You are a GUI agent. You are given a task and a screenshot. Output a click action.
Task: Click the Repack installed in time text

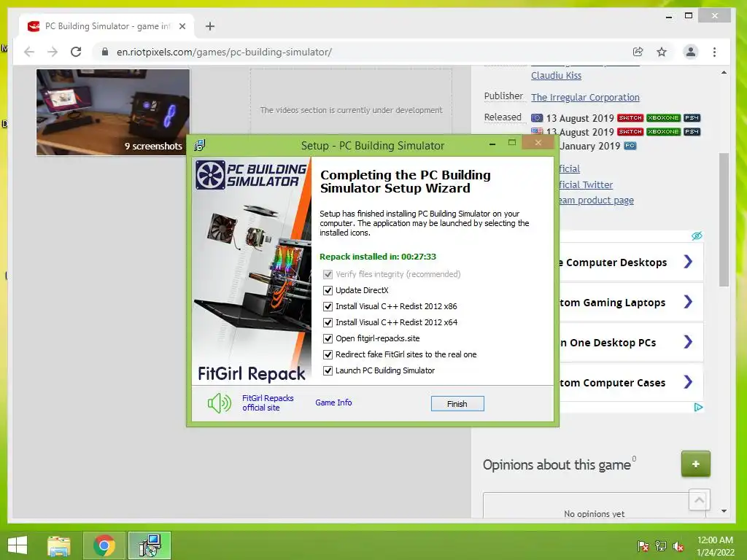click(378, 257)
